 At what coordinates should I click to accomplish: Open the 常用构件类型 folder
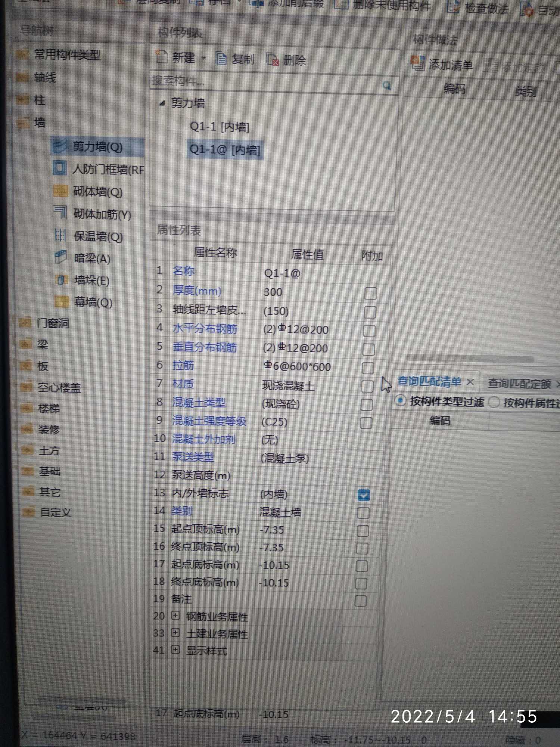tap(22, 55)
